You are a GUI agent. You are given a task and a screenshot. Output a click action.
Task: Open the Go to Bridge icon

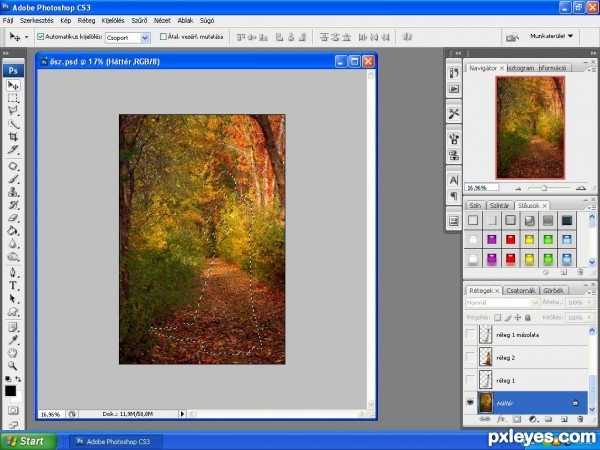click(x=512, y=37)
